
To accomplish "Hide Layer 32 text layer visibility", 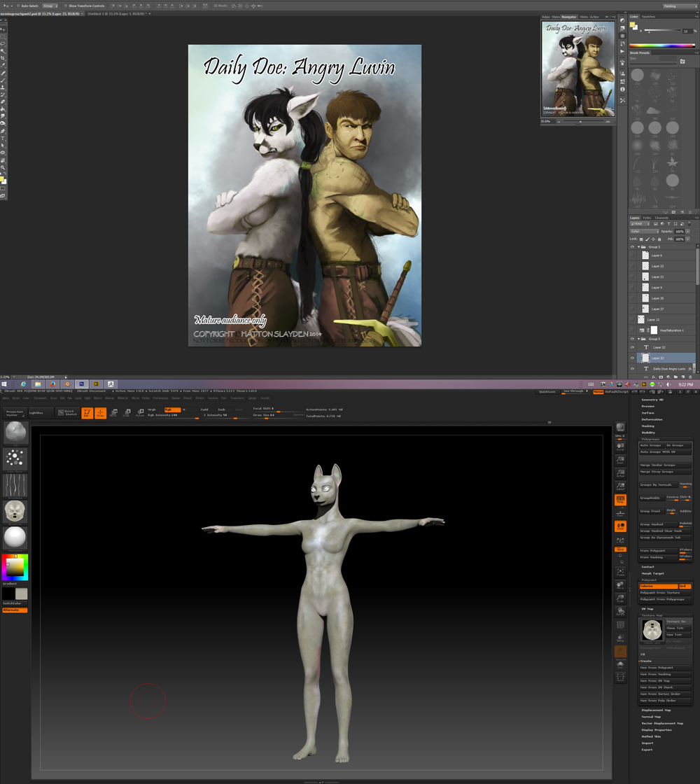I will pos(632,347).
